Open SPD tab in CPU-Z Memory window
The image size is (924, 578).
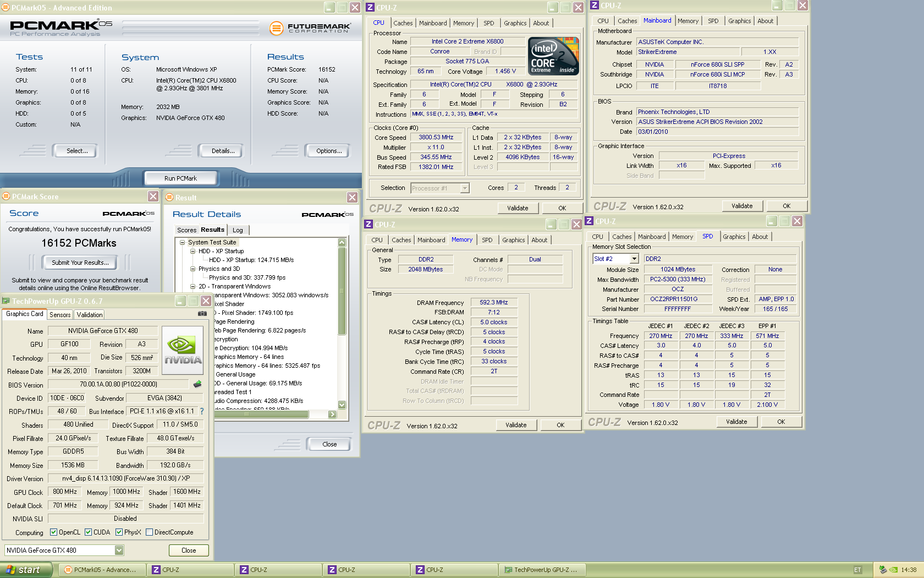[487, 240]
